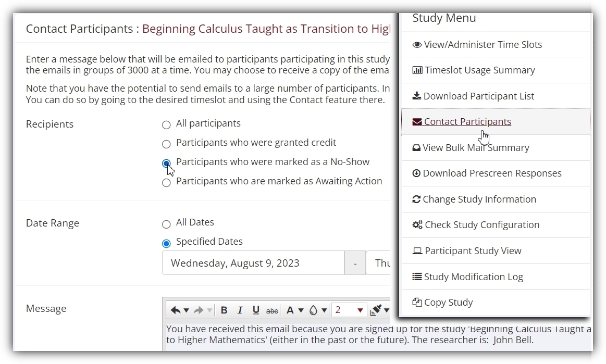606x364 pixels.
Task: Click the Bold formatting icon
Action: click(x=224, y=310)
